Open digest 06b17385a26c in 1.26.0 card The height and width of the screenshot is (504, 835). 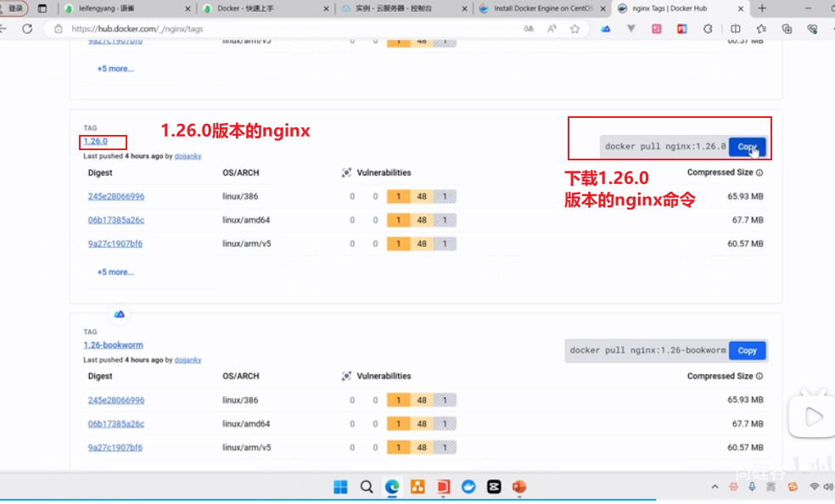tap(116, 220)
